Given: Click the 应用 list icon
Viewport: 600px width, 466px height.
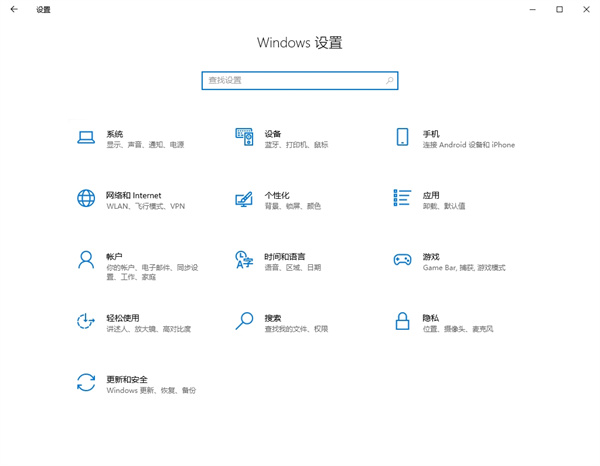Looking at the screenshot, I should click(x=402, y=199).
